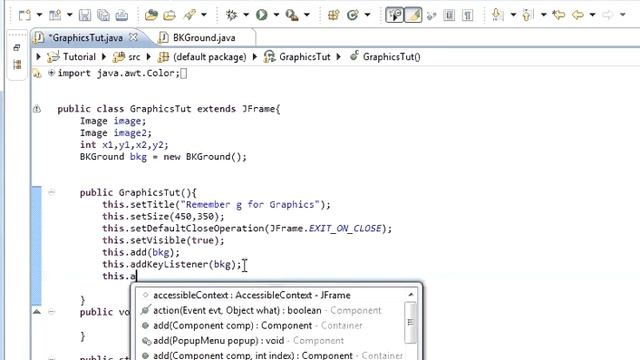Open the Run dropdown arrow
This screenshot has height=360, width=640.
276,15
